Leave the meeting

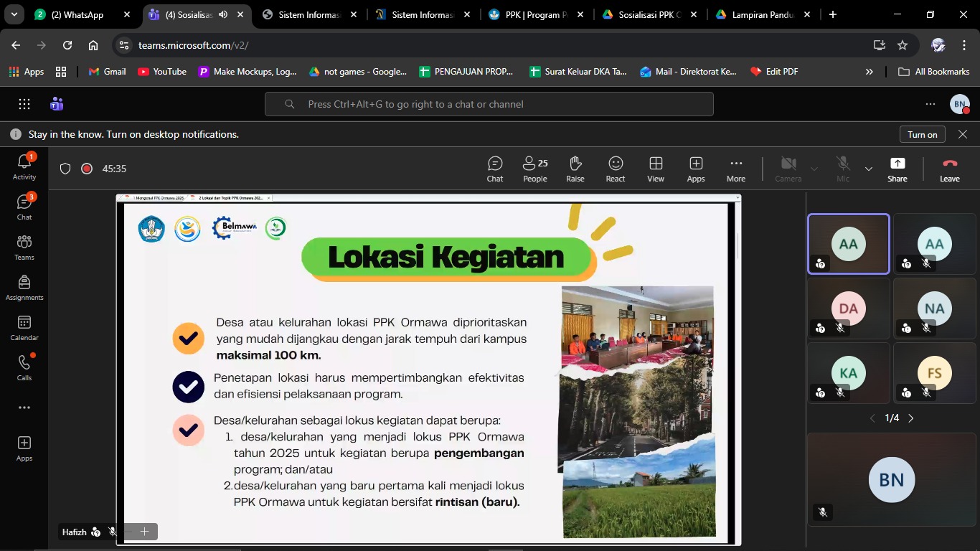949,169
